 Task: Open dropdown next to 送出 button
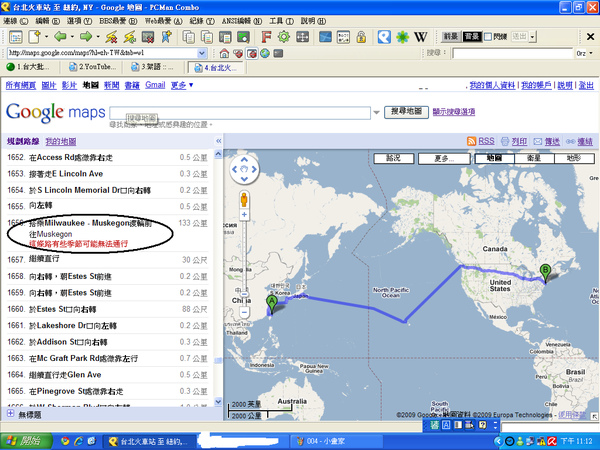click(x=532, y=37)
